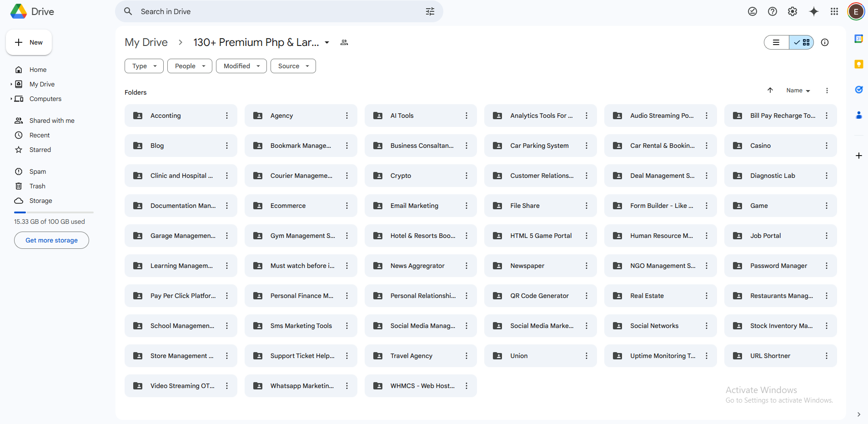This screenshot has width=868, height=424.
Task: Reverse sort direction arrow
Action: pos(770,90)
